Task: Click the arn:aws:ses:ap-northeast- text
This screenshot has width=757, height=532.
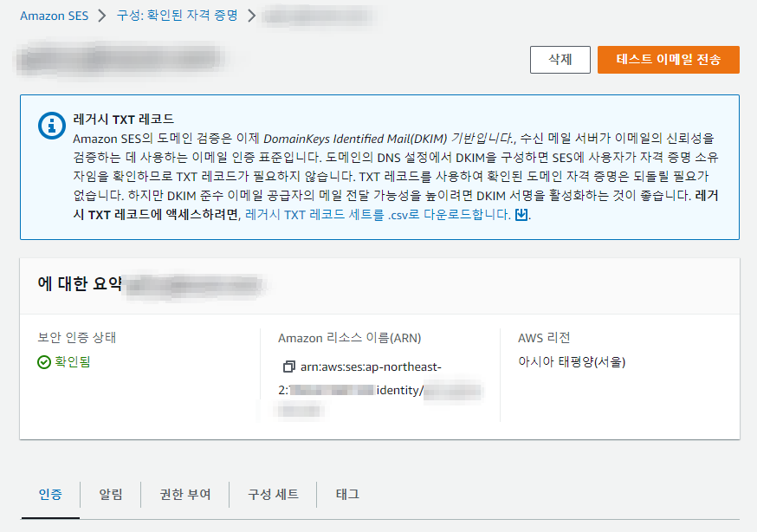Action: (371, 367)
